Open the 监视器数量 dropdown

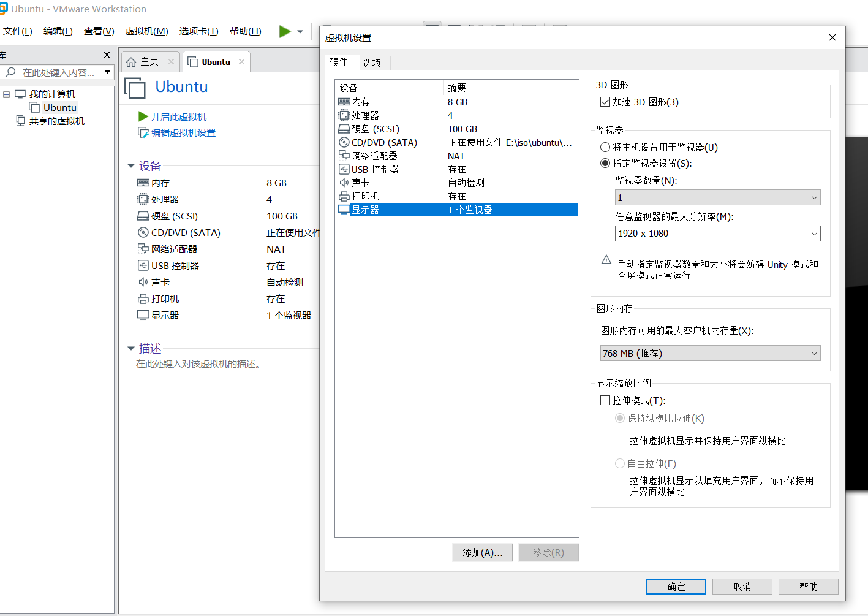pos(717,197)
